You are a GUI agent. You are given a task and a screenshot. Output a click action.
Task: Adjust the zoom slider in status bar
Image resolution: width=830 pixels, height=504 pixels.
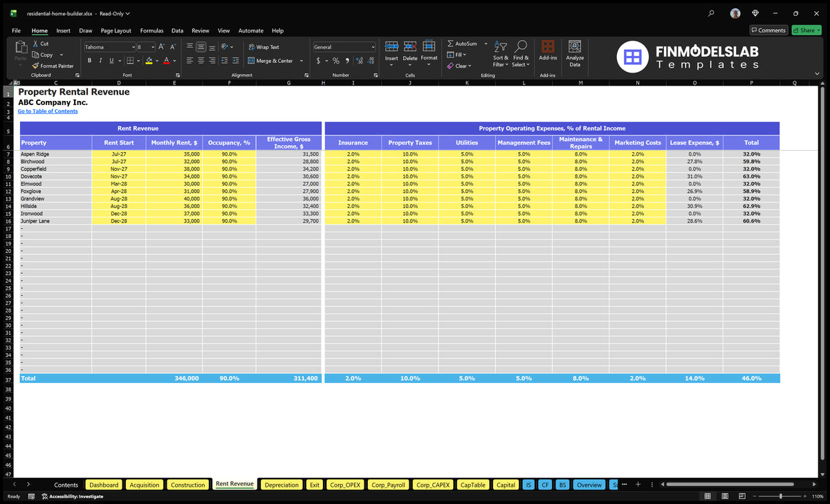point(781,496)
